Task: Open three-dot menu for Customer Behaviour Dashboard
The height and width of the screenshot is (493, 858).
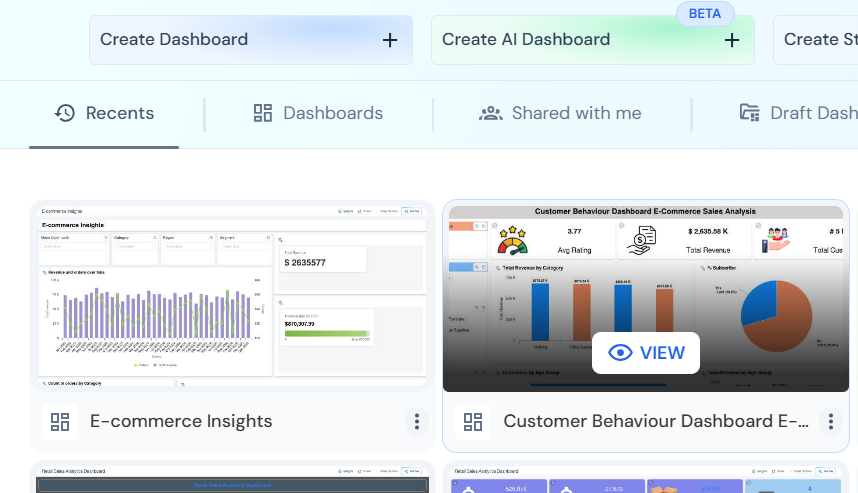Action: [830, 421]
